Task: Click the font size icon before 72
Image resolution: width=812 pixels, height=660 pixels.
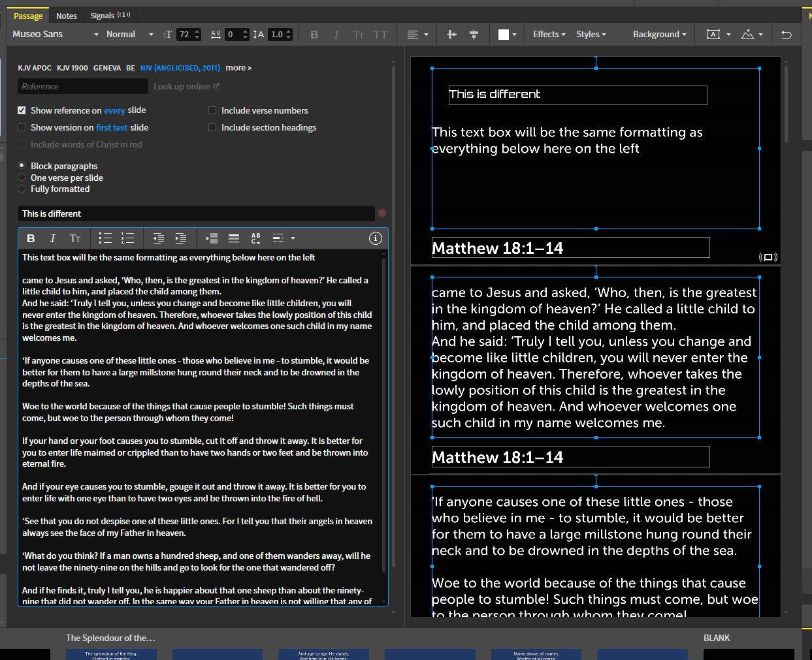Action: [x=167, y=35]
